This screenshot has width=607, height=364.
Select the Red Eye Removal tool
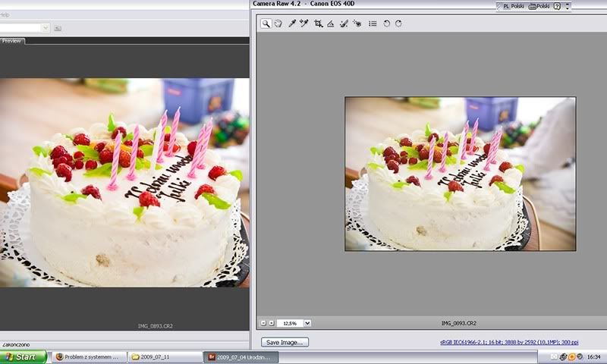[x=357, y=24]
